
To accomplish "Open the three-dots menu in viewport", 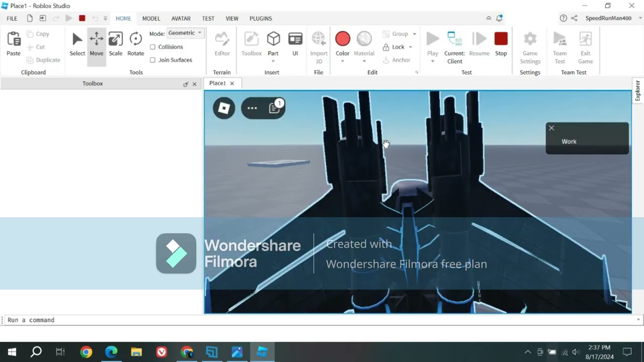I will pyautogui.click(x=252, y=108).
